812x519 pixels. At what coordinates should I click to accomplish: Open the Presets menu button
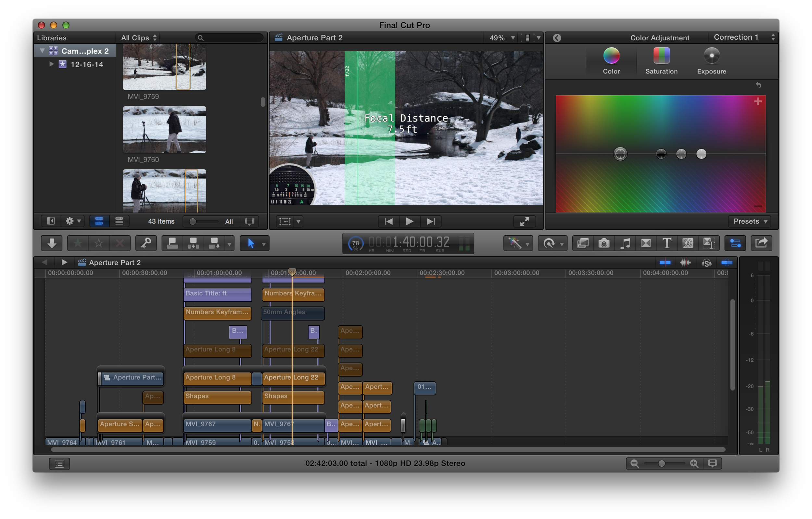click(x=750, y=221)
